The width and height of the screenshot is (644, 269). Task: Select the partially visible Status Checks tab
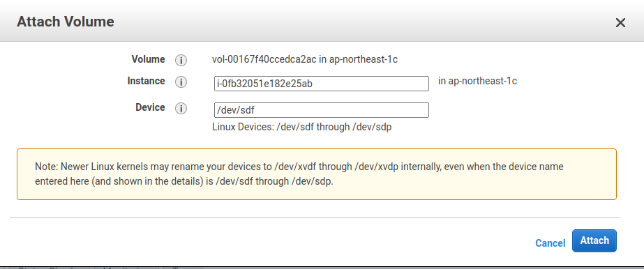coord(49,268)
